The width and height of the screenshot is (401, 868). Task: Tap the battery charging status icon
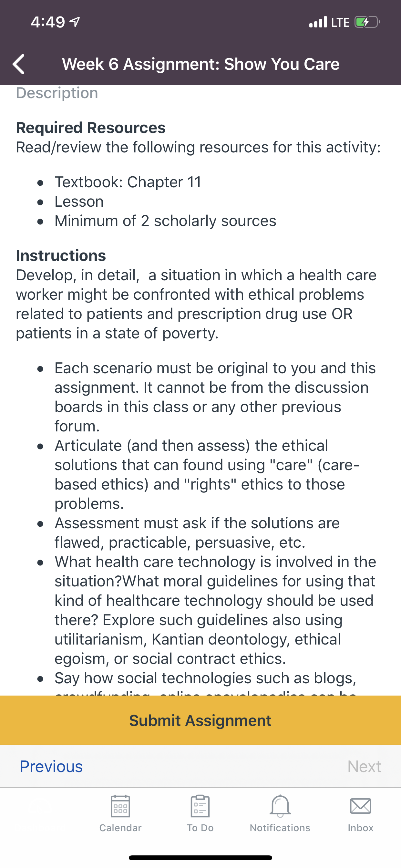click(367, 22)
